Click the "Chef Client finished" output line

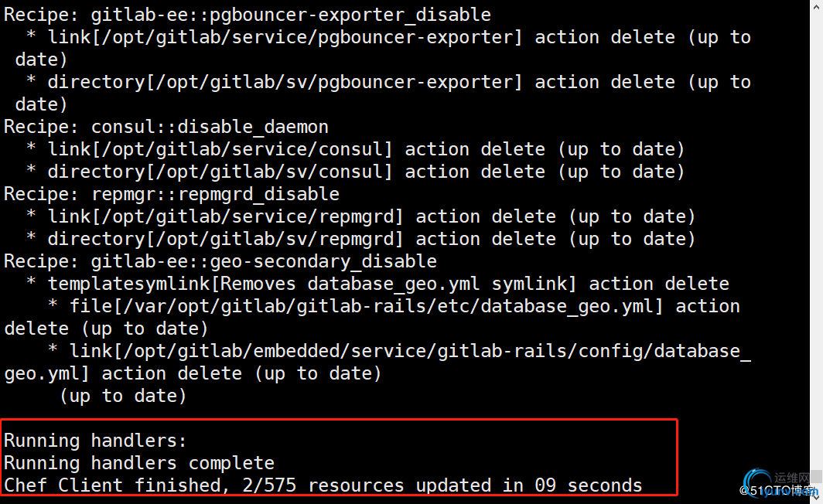pyautogui.click(x=323, y=485)
